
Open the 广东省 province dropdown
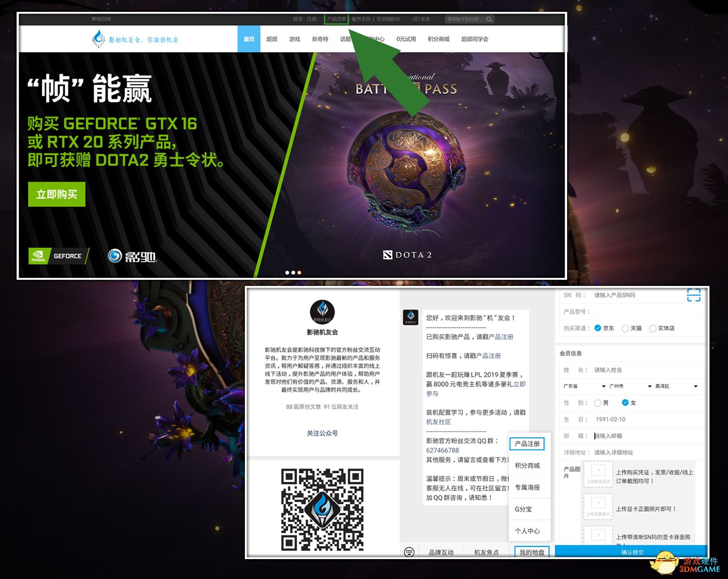pos(584,386)
